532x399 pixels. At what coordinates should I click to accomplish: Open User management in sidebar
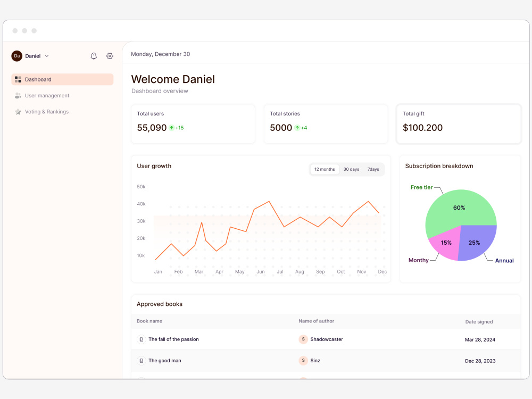click(47, 96)
